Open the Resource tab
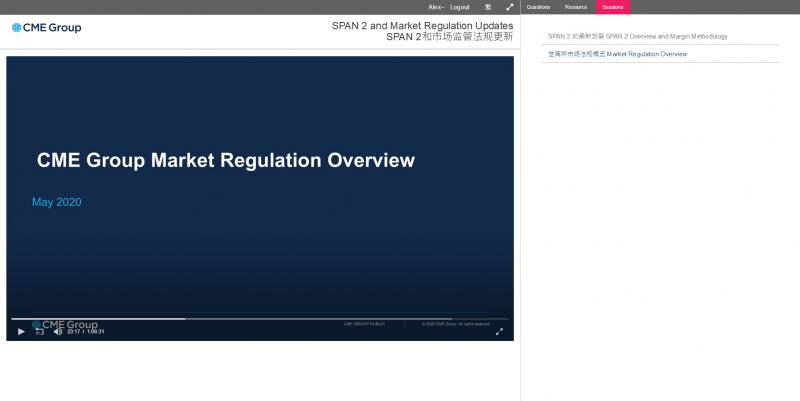 click(x=576, y=7)
